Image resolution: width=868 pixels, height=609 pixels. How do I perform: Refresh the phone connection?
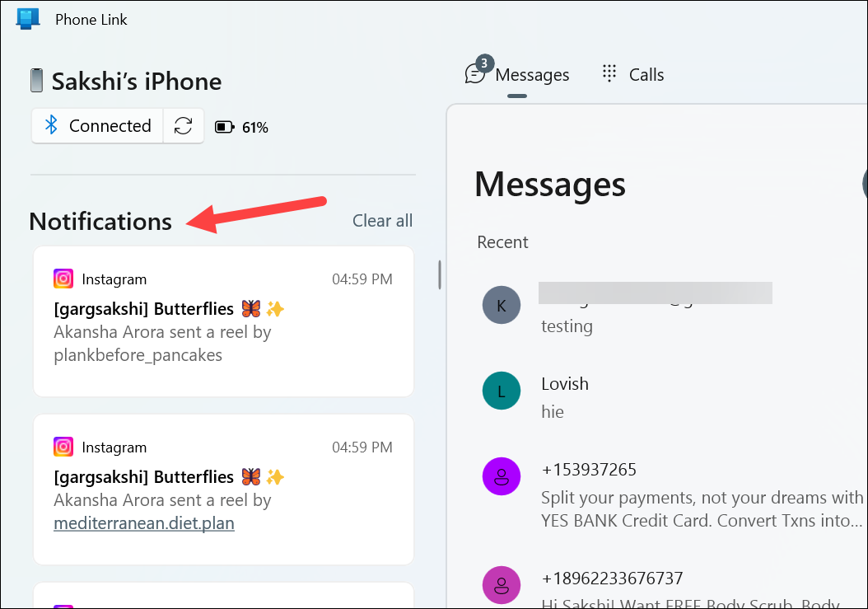click(183, 126)
